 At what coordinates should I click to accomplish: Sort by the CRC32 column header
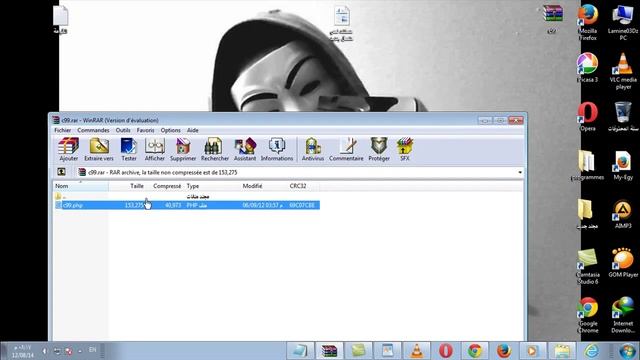pos(303,186)
